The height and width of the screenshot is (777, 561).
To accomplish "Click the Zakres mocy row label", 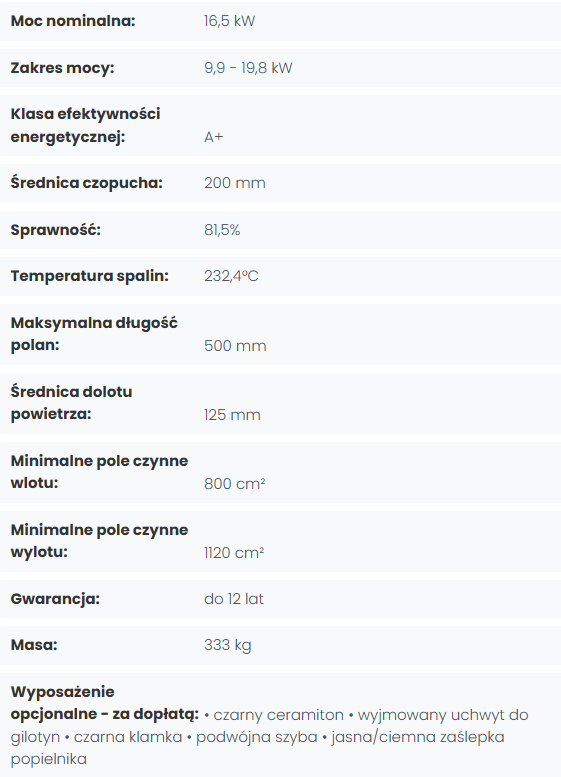I will tap(62, 67).
